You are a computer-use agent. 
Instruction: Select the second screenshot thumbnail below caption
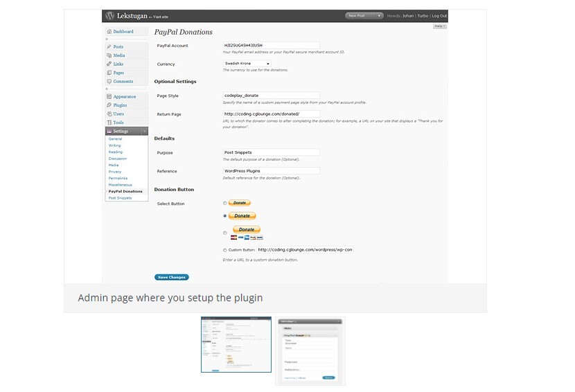(x=310, y=350)
